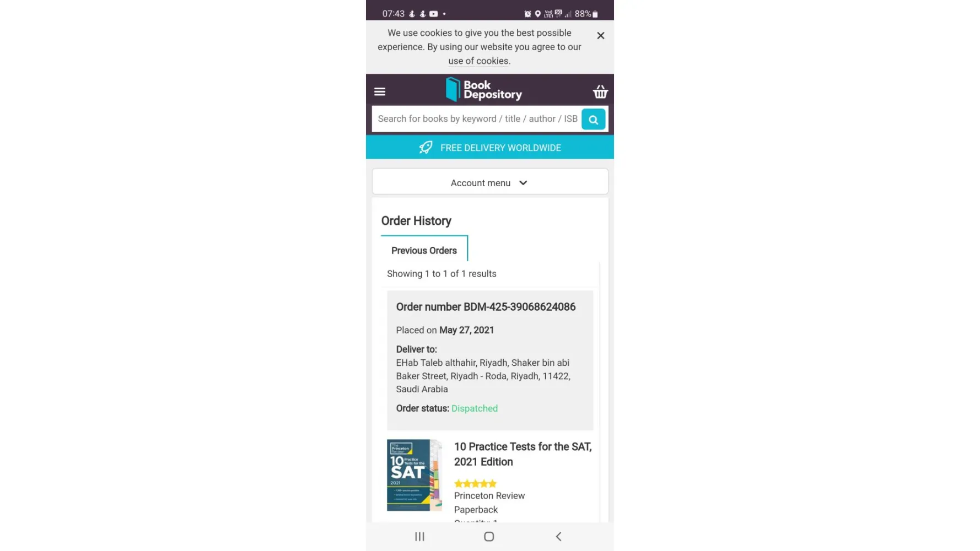Click the Account menu chevron arrow
This screenshot has height=551, width=980.
click(523, 183)
